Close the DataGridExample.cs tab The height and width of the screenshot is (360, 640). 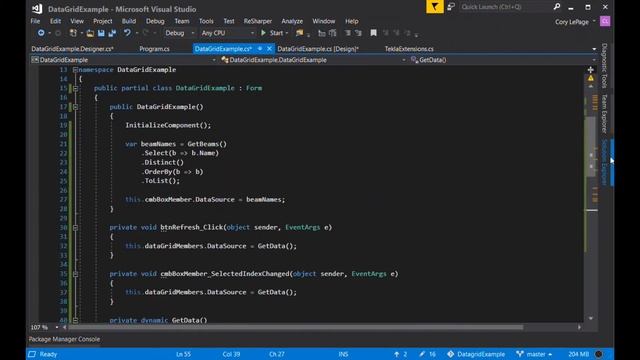tap(269, 49)
